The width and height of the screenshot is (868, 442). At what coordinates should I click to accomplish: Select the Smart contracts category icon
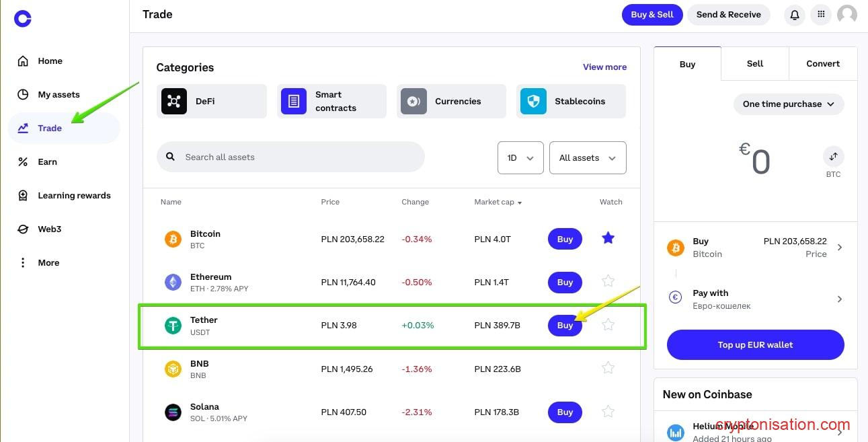click(293, 101)
